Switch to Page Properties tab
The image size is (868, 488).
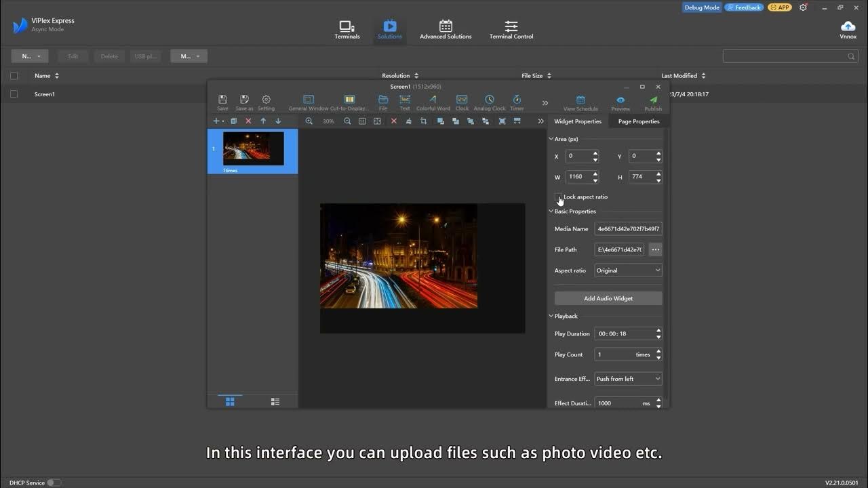pyautogui.click(x=639, y=121)
